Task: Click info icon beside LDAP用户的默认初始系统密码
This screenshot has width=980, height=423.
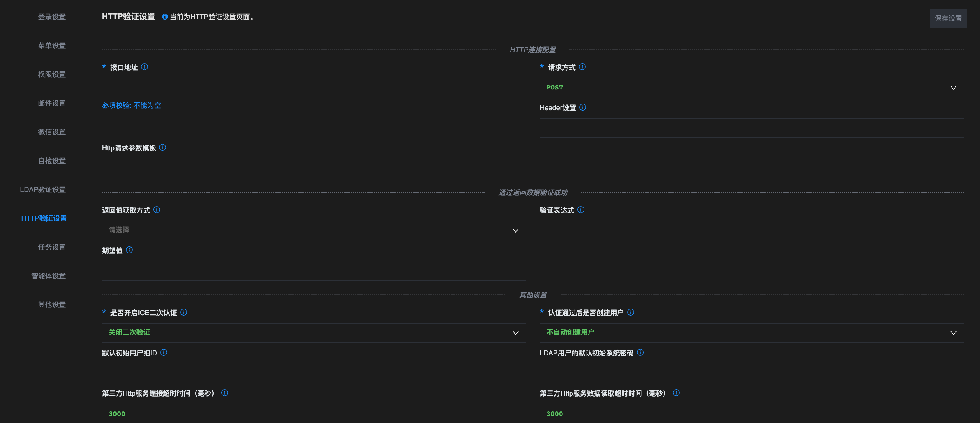Action: click(x=640, y=352)
